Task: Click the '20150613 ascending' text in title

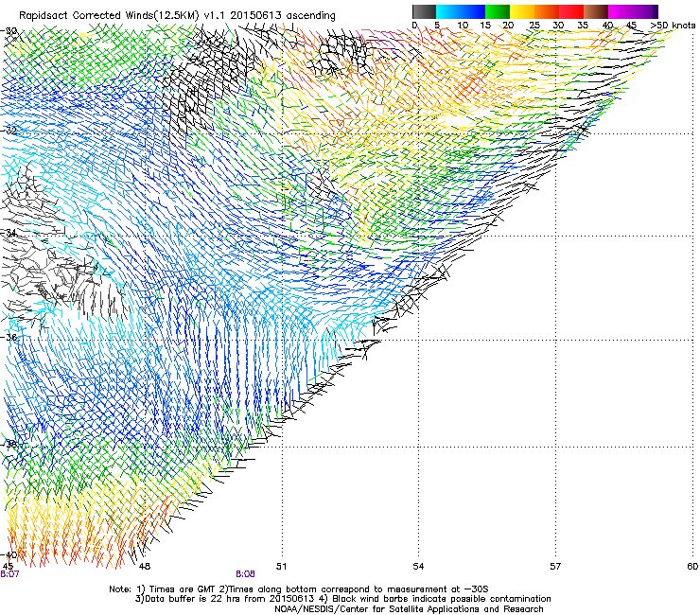Action: click(x=283, y=16)
